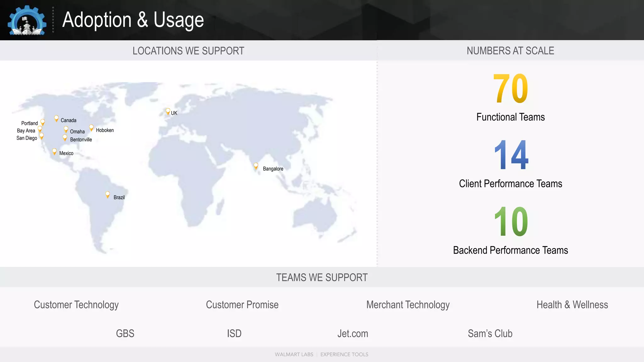
Task: Click the UK map pin
Action: (x=168, y=112)
